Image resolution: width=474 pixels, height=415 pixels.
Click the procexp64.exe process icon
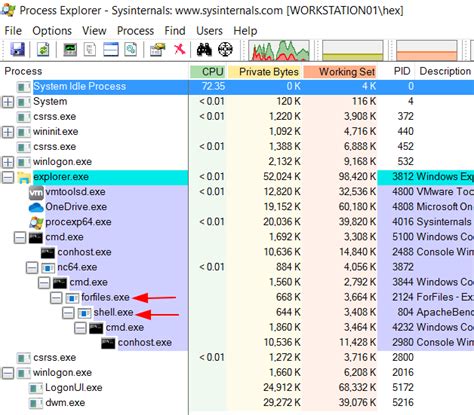pos(36,222)
